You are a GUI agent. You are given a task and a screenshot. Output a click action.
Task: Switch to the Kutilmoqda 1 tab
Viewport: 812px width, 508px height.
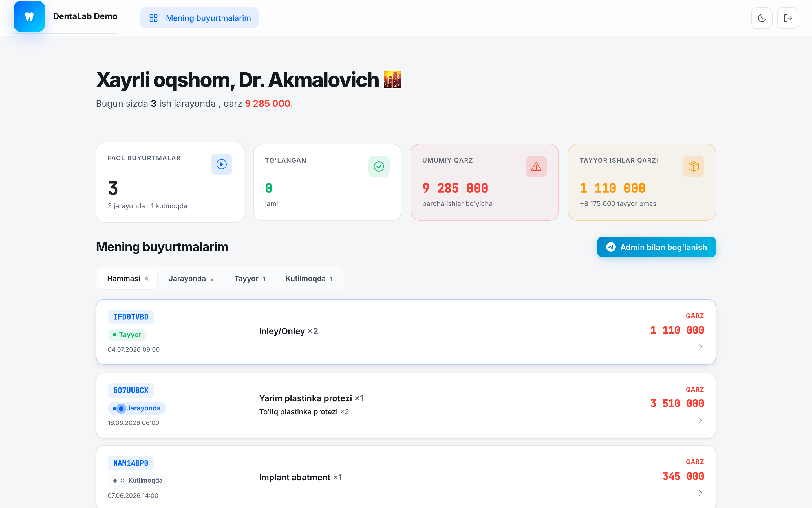(309, 279)
